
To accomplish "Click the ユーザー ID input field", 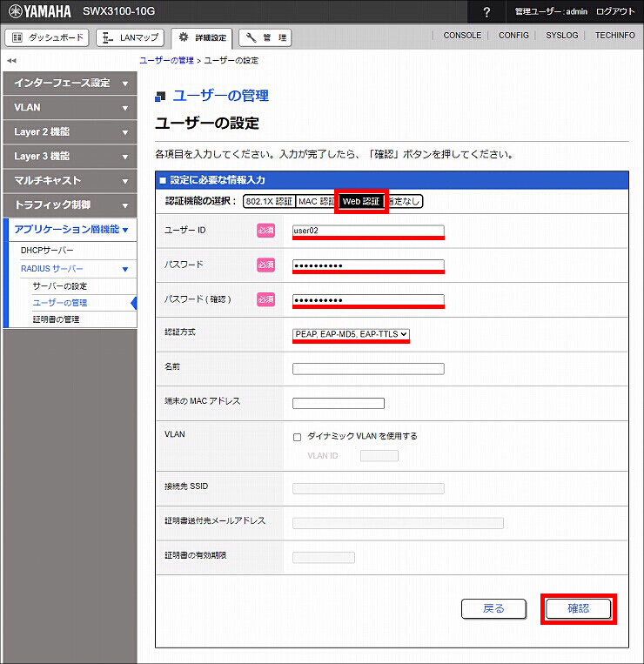I will click(x=368, y=231).
